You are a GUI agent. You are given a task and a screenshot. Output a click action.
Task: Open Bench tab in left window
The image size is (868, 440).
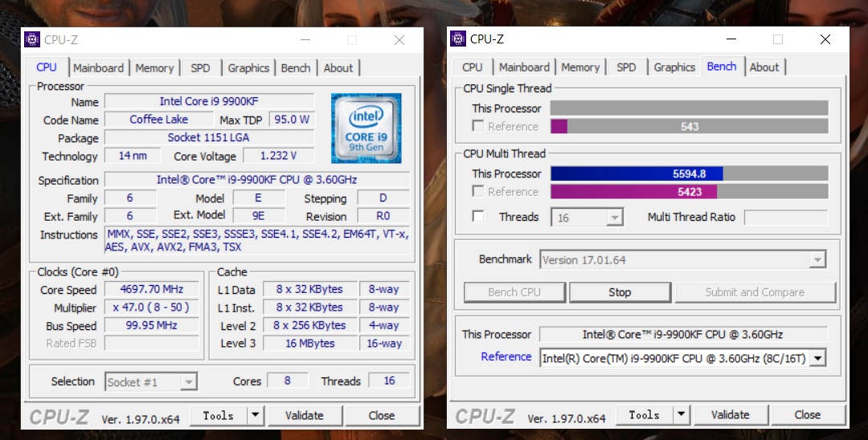(296, 68)
